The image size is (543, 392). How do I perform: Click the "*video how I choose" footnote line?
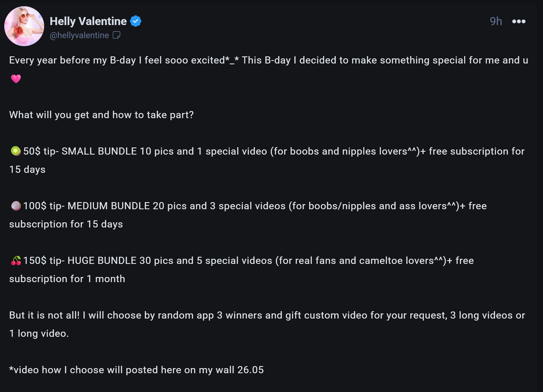point(136,370)
